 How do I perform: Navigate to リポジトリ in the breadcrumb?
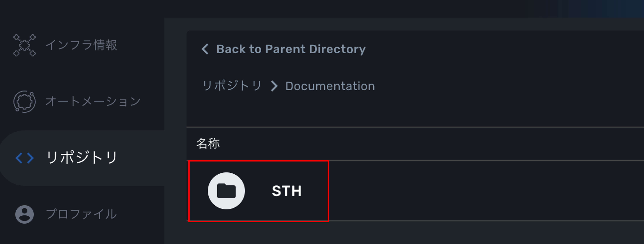pyautogui.click(x=232, y=86)
